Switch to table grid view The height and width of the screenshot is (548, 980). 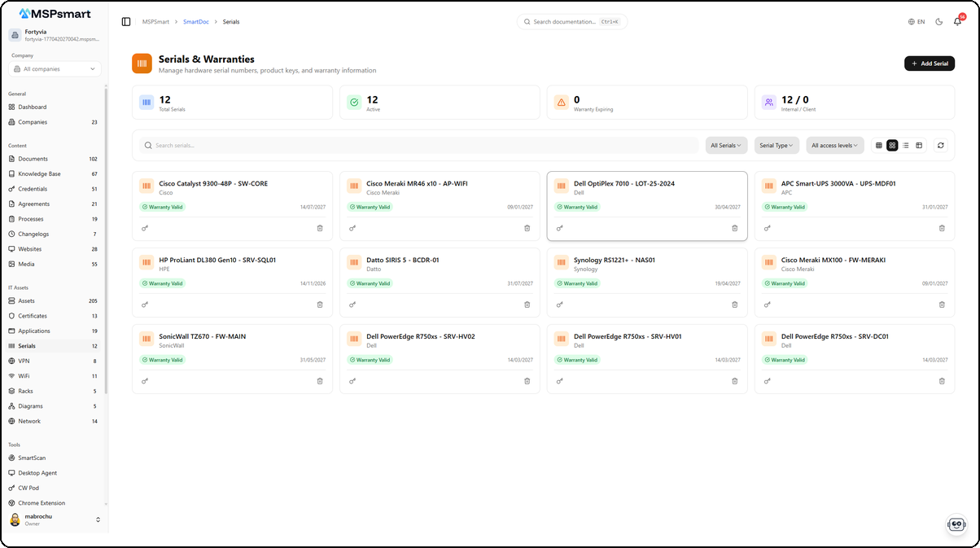879,146
